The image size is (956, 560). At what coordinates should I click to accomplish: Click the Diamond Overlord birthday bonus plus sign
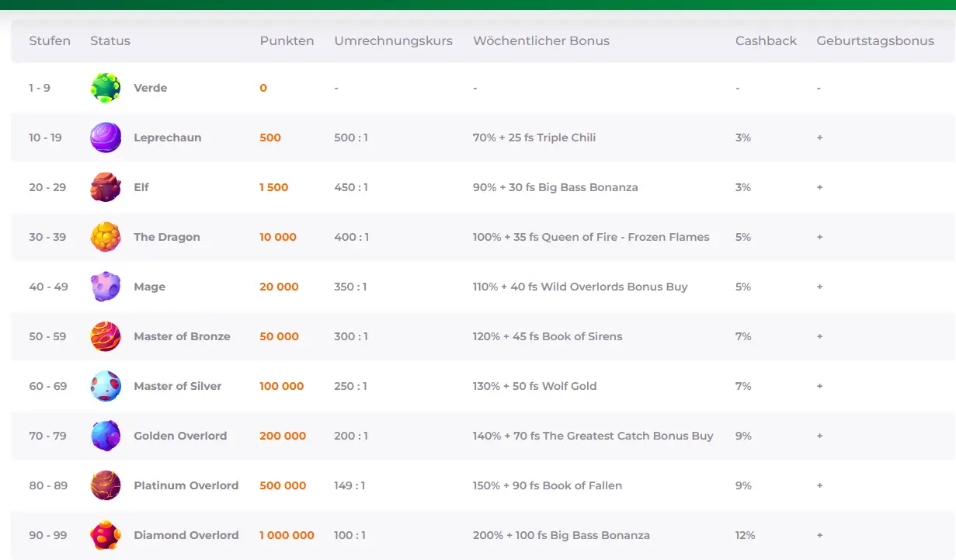click(x=819, y=535)
